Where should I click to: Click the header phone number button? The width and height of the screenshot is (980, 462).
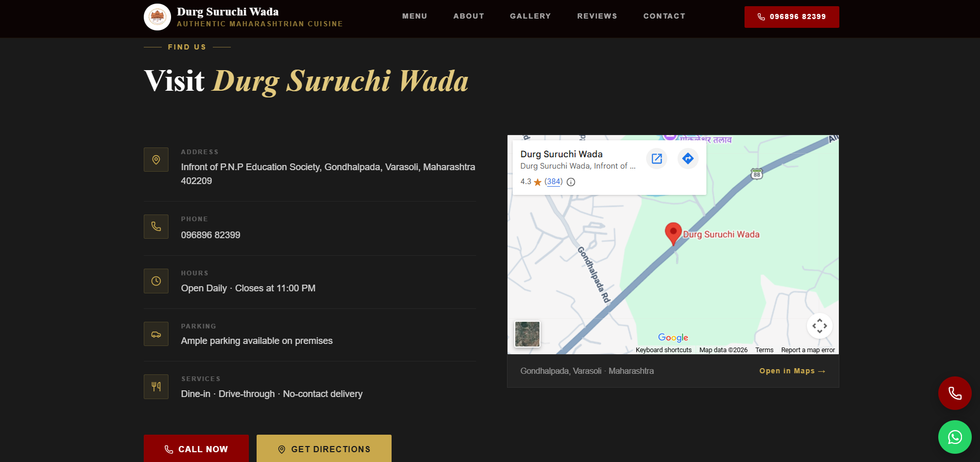792,17
